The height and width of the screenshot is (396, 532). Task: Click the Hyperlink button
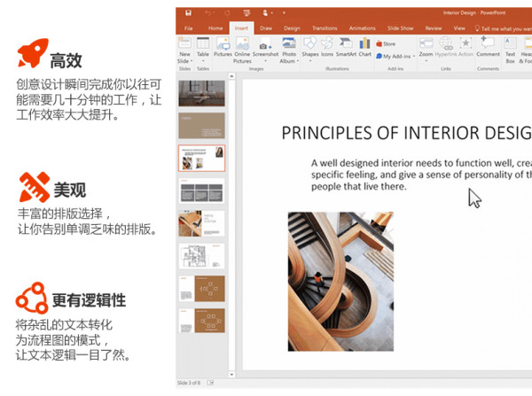tap(446, 46)
